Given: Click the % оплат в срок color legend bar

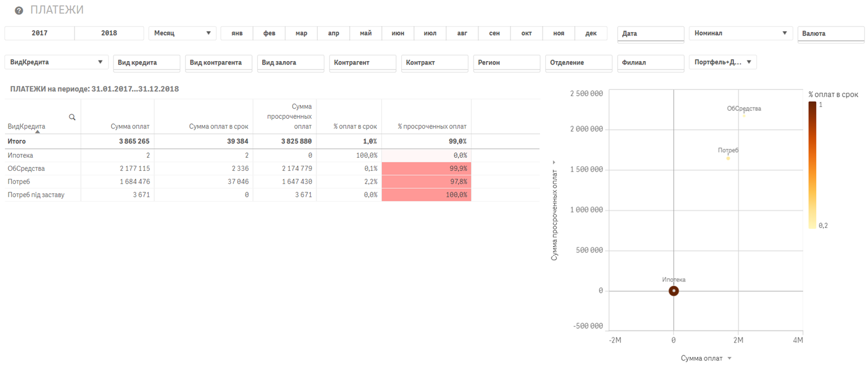Looking at the screenshot, I should click(812, 165).
